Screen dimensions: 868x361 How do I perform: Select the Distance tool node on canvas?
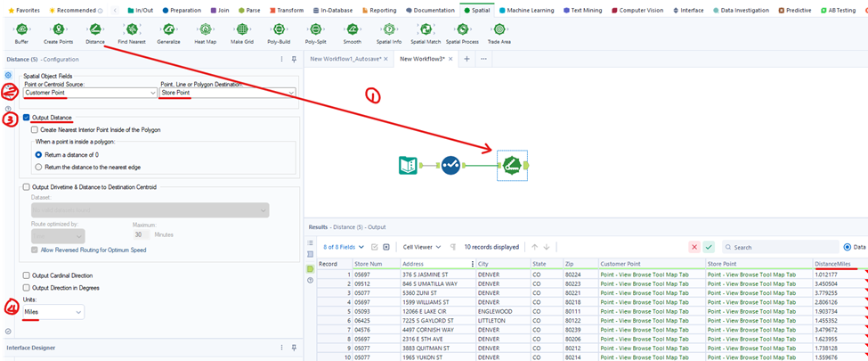(511, 166)
